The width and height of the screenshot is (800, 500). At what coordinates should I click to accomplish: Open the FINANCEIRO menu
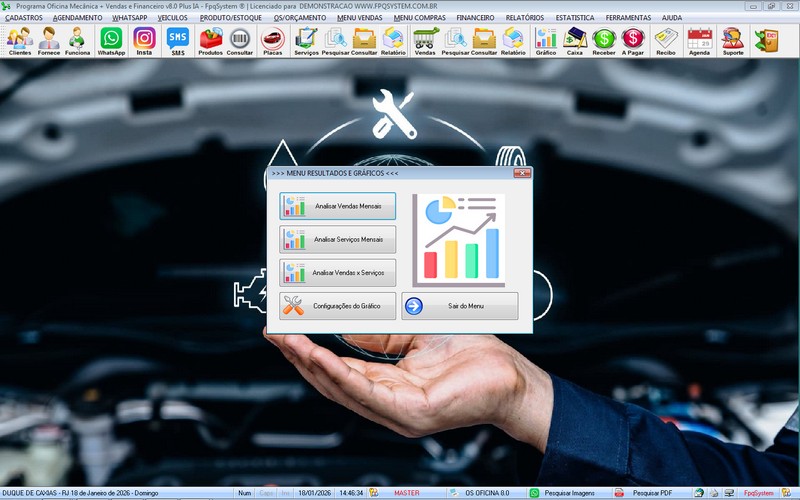(475, 18)
